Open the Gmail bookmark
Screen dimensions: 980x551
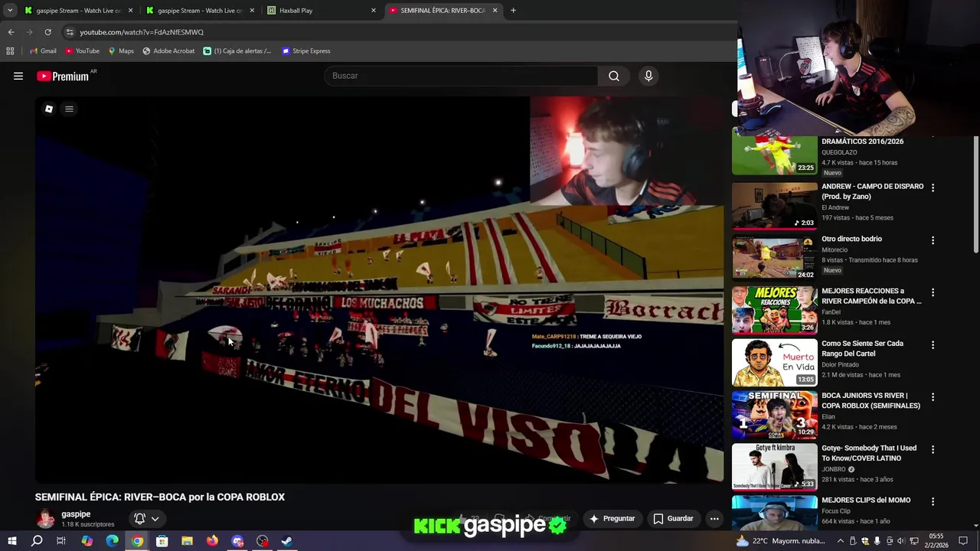[43, 51]
